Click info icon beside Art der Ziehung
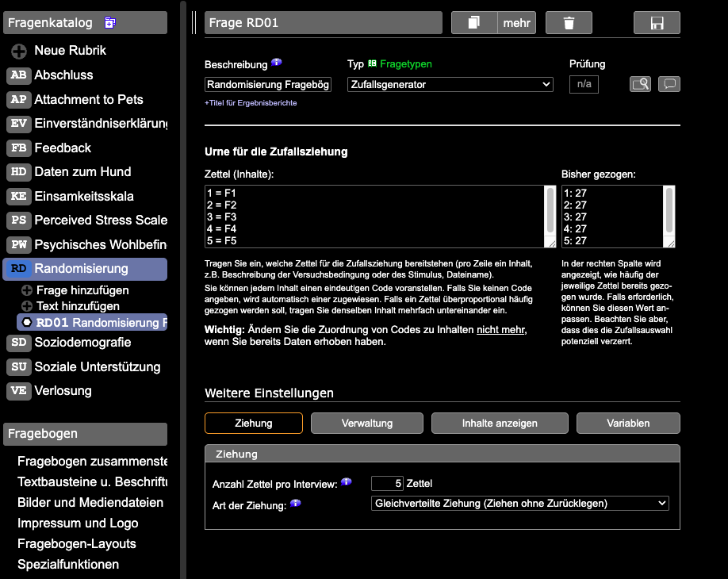The height and width of the screenshot is (579, 728). coord(295,503)
